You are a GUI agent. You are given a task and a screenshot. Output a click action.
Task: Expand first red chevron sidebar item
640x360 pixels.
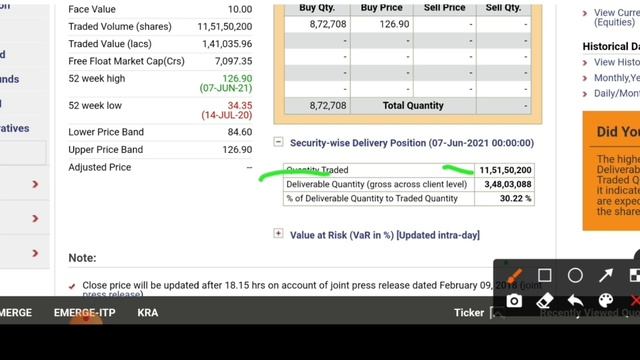(35, 184)
